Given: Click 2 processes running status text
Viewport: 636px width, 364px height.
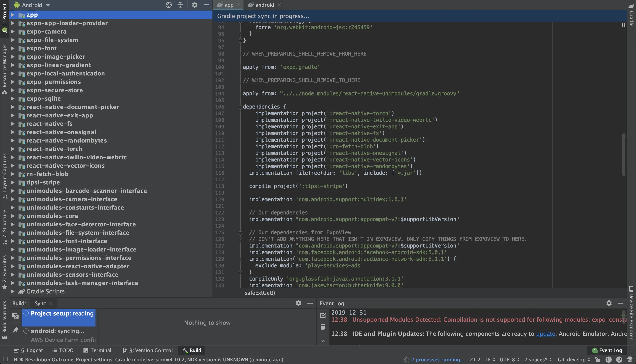Looking at the screenshot, I should [437, 360].
